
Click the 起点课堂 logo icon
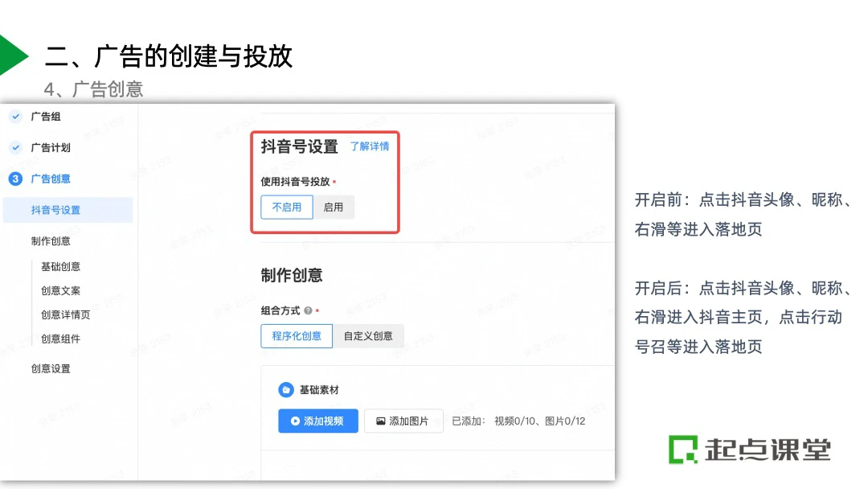pyautogui.click(x=683, y=450)
